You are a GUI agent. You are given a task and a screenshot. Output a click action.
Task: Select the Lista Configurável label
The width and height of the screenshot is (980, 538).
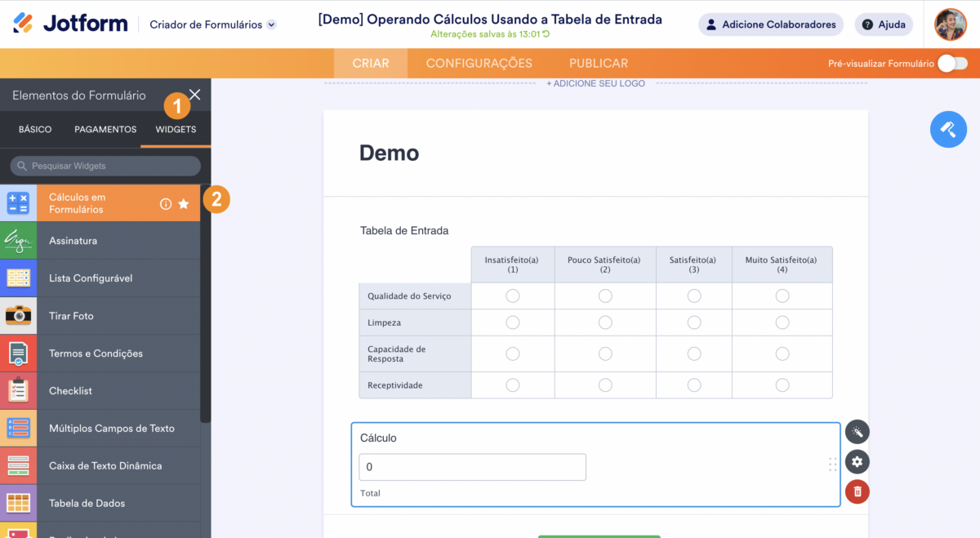coord(91,278)
